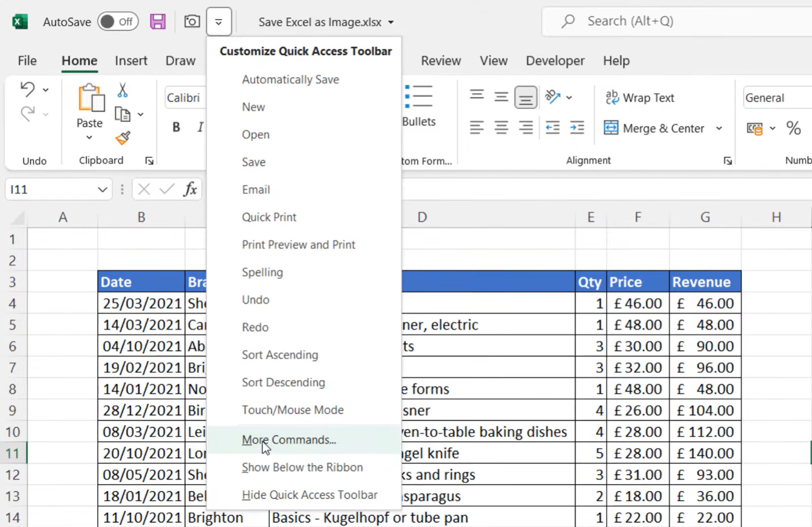Switch to the Insert tab
812x527 pixels.
click(131, 61)
